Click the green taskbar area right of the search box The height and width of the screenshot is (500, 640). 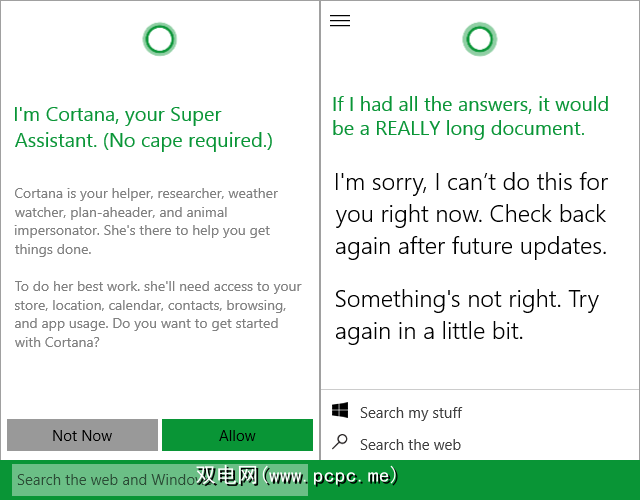[520, 480]
